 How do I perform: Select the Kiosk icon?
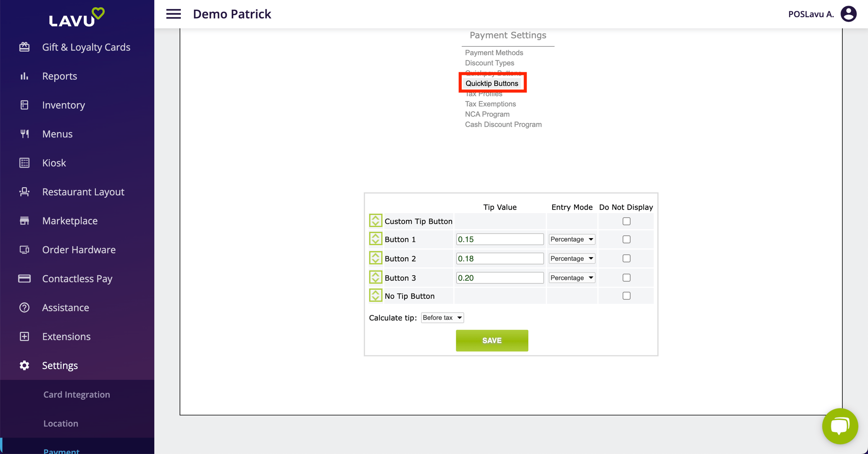coord(24,163)
